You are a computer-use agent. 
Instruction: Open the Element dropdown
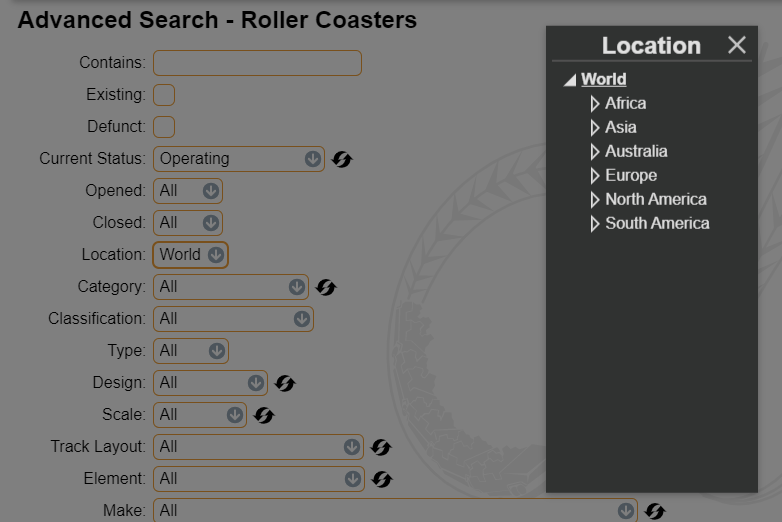click(x=259, y=479)
